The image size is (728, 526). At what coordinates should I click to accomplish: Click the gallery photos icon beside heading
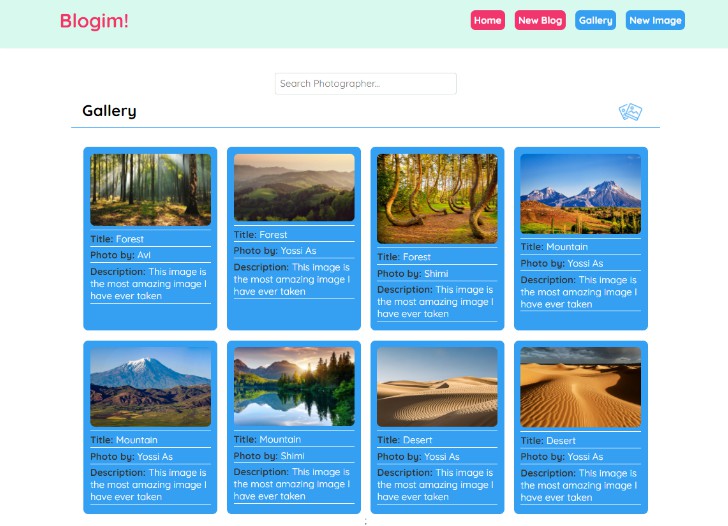coord(630,111)
